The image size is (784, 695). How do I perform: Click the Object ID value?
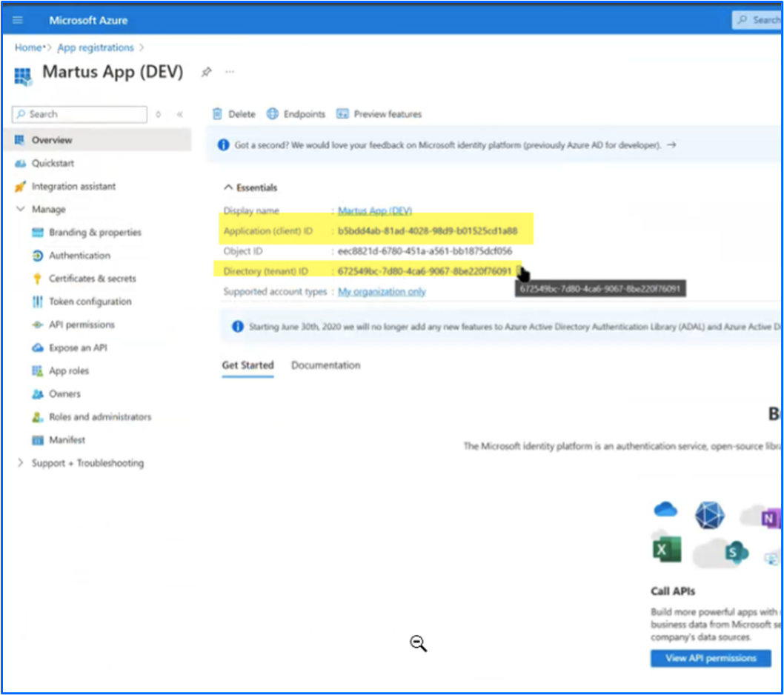425,251
